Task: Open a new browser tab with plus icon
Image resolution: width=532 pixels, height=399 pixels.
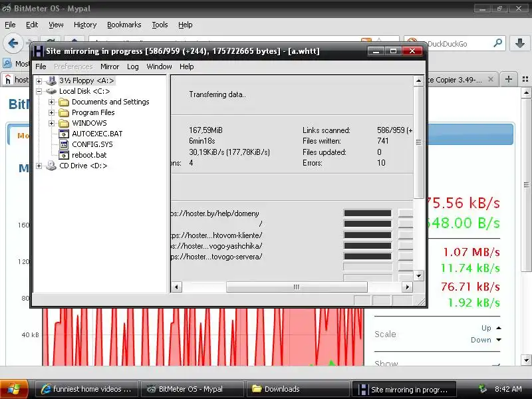Action: point(508,79)
